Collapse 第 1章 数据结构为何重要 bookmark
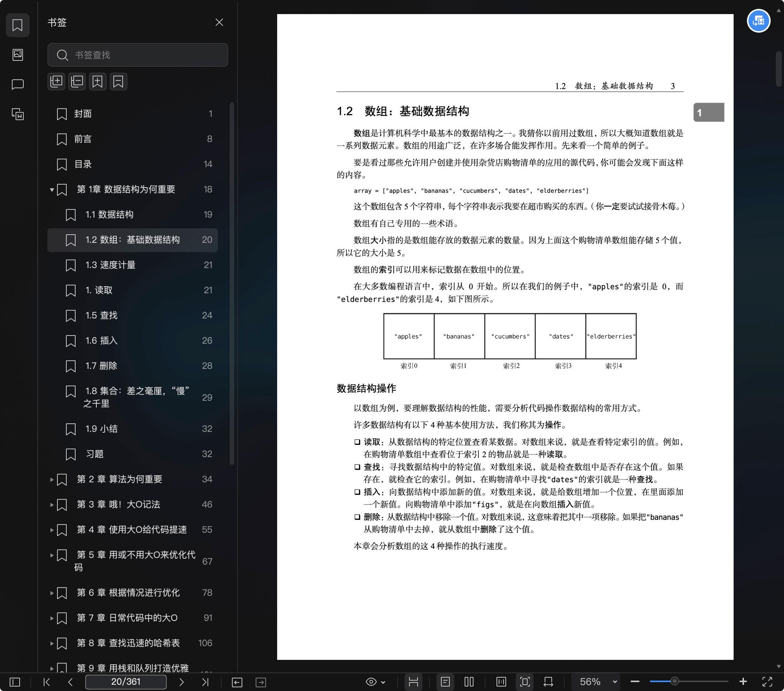Screen dimensions: 784x691 [52, 189]
